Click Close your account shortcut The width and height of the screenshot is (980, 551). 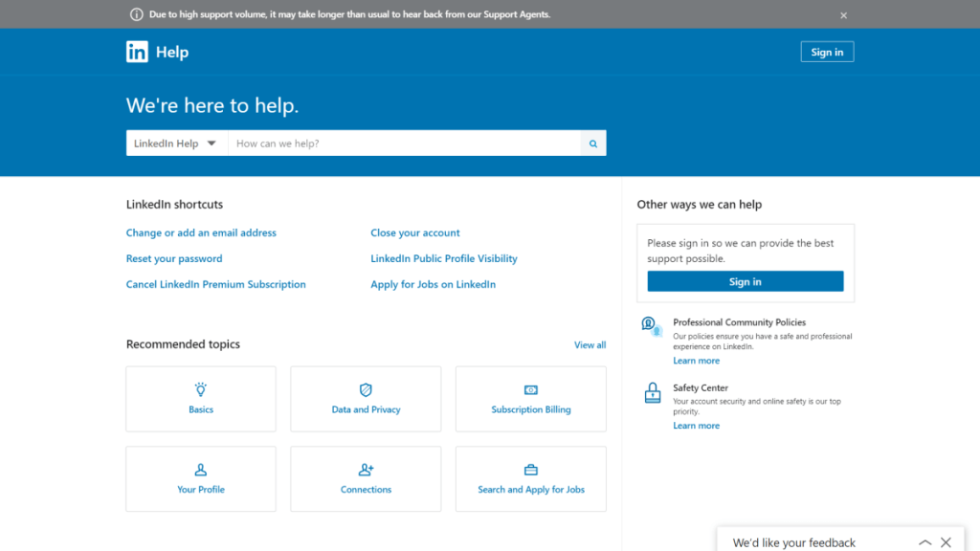click(414, 232)
